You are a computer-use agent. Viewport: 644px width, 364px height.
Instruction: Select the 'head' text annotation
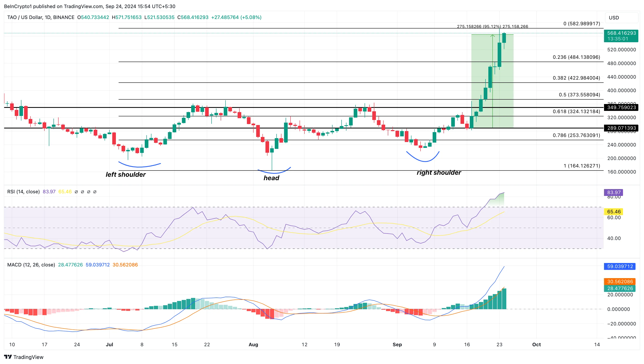pyautogui.click(x=271, y=178)
